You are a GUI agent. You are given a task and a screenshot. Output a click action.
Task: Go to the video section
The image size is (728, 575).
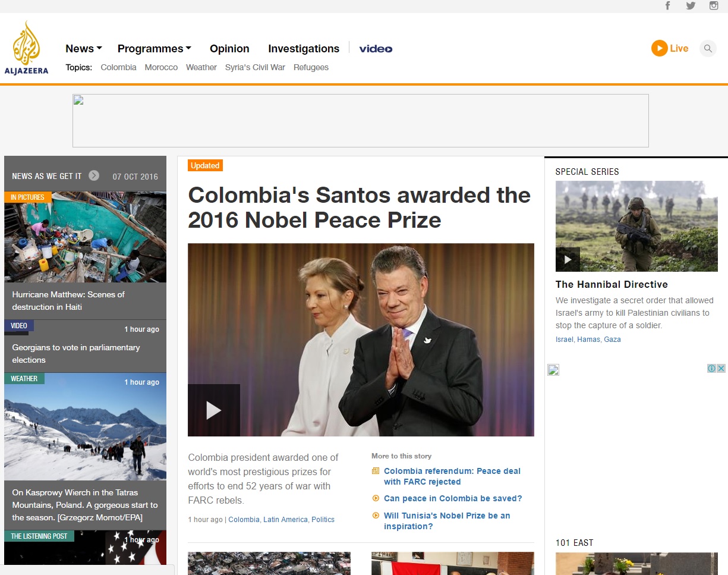[376, 49]
